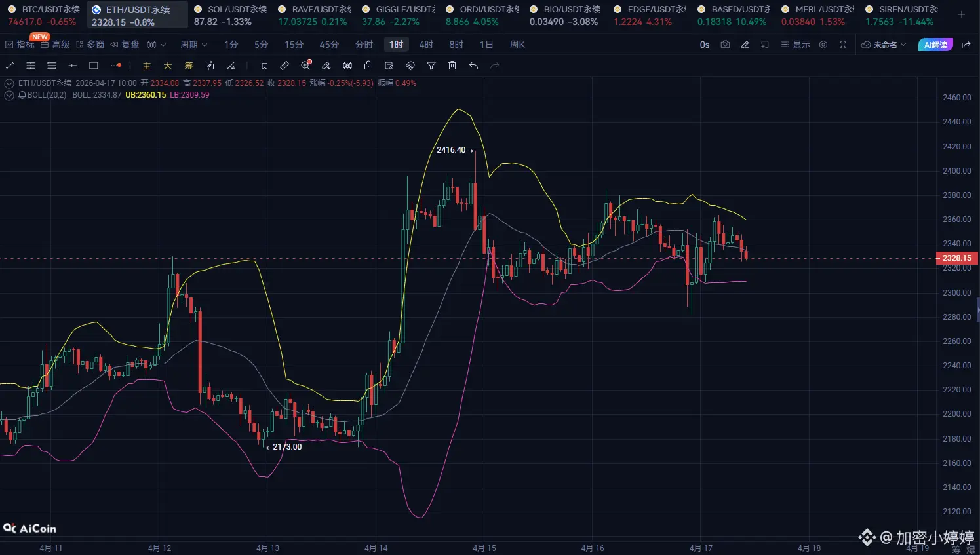
Task: Expand the 周期 period dropdown
Action: point(194,45)
